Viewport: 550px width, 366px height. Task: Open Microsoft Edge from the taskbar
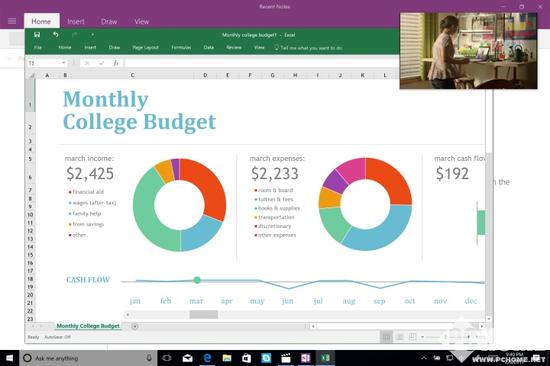point(207,358)
